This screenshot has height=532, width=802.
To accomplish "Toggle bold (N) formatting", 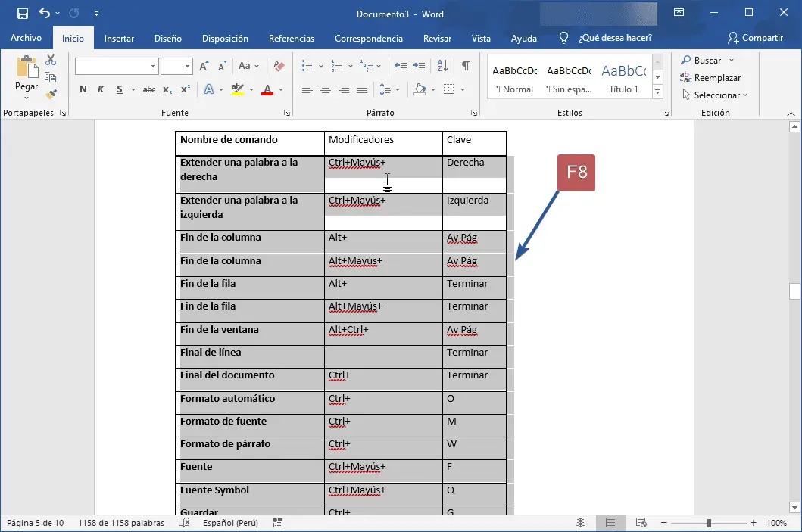I will pos(83,89).
